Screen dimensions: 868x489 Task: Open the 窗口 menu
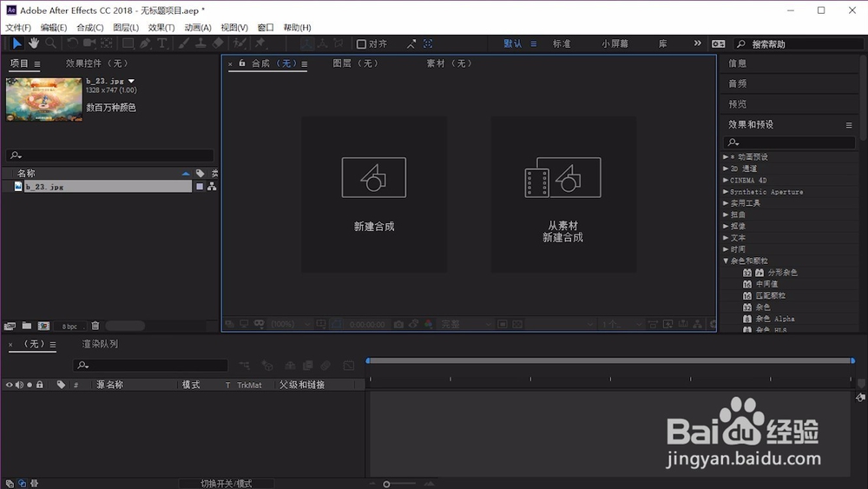point(266,27)
